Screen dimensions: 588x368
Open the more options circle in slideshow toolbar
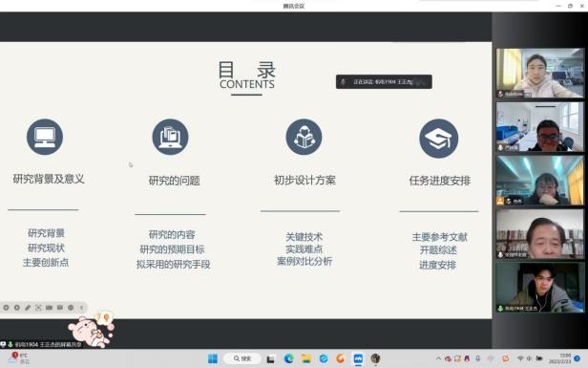click(x=71, y=308)
